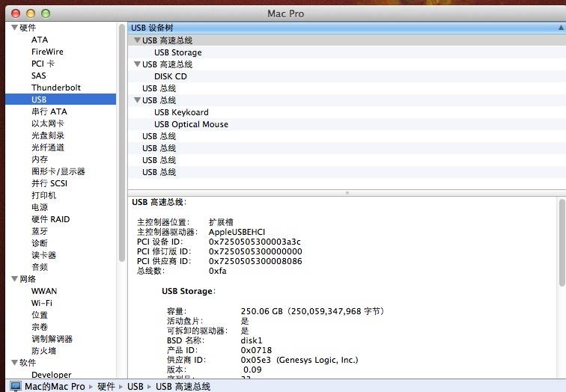Click the split pane divider handle
Viewport: 566px width, 392px height.
346,192
